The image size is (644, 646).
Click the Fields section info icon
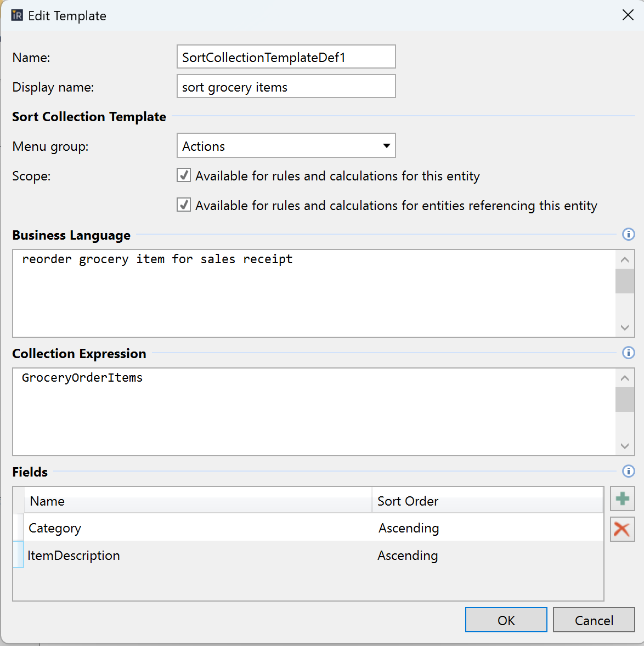pos(628,472)
